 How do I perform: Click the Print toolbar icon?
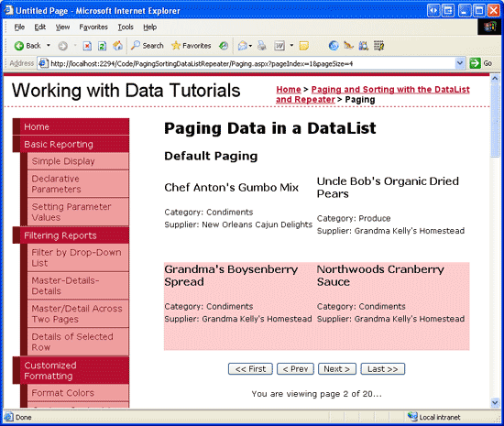point(262,46)
